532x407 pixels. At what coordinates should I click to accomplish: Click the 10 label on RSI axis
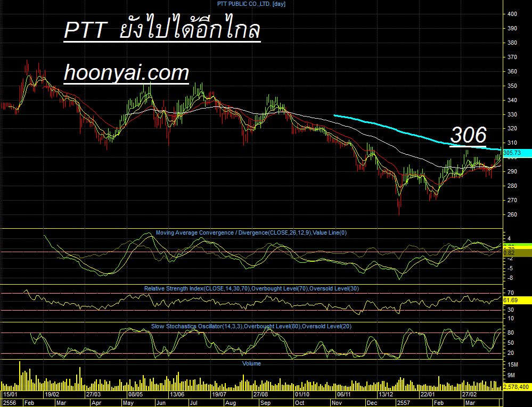[511, 318]
